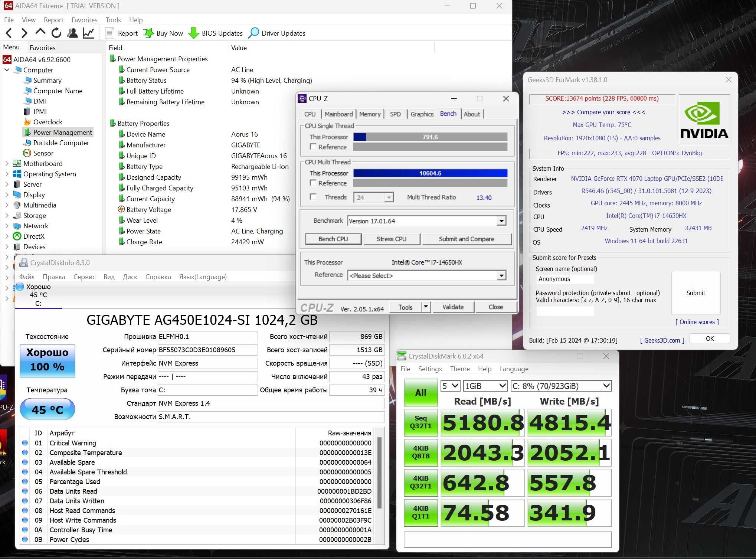Click Compare your score link in FurMark
The width and height of the screenshot is (756, 559).
(x=603, y=112)
